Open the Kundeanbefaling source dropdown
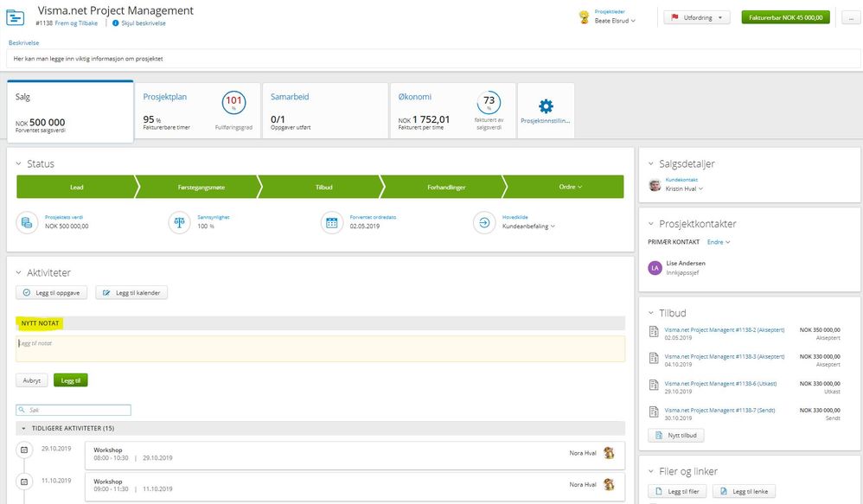This screenshot has width=863, height=504. (528, 226)
